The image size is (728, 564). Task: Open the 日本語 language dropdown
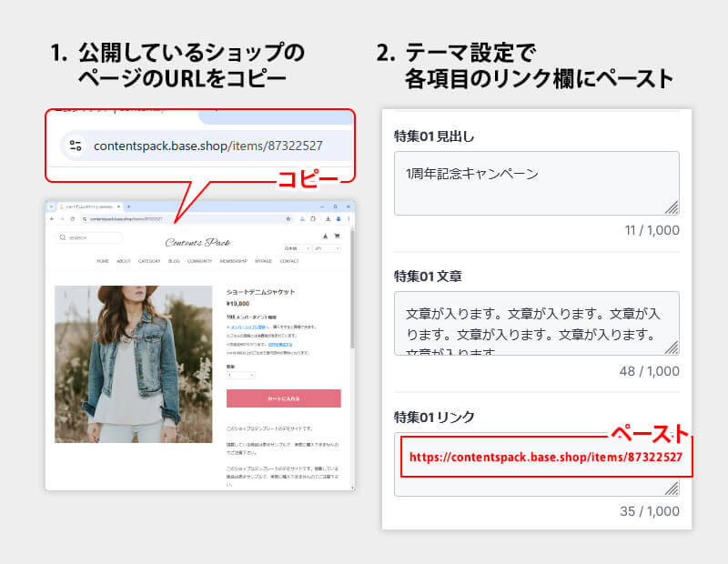tap(297, 249)
